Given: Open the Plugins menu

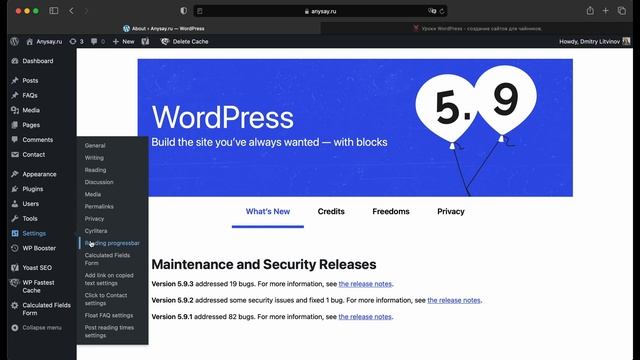Looking at the screenshot, I should [33, 189].
